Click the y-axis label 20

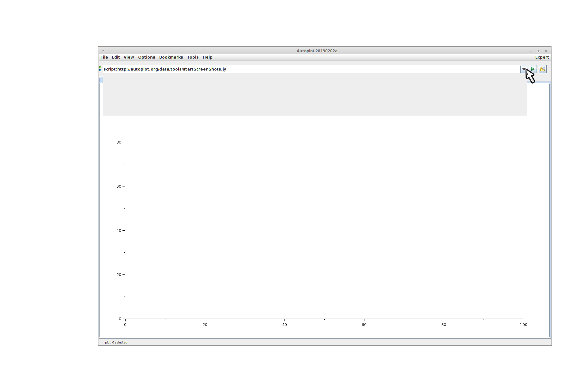(x=119, y=275)
